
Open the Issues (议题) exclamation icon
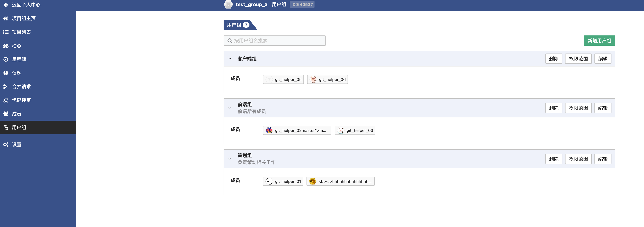pos(6,73)
